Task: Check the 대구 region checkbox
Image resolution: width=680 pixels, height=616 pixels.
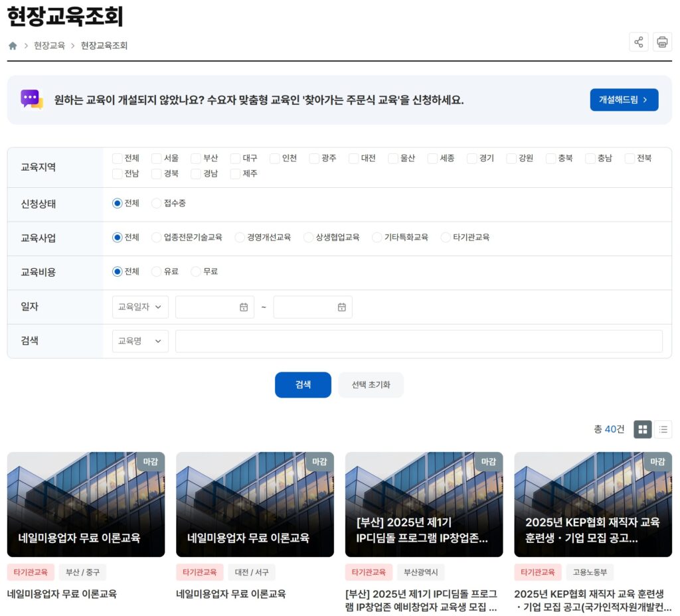Action: click(x=236, y=158)
